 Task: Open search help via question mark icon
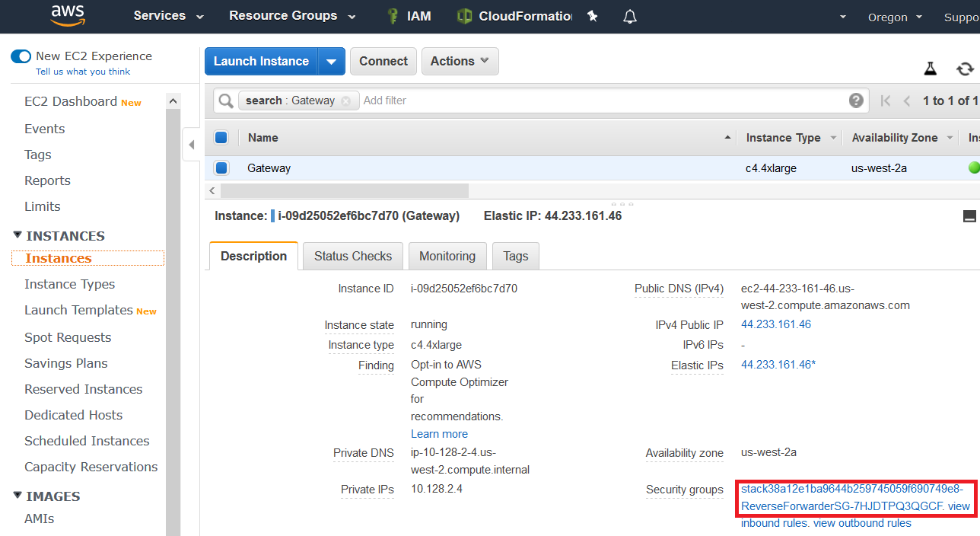(856, 100)
